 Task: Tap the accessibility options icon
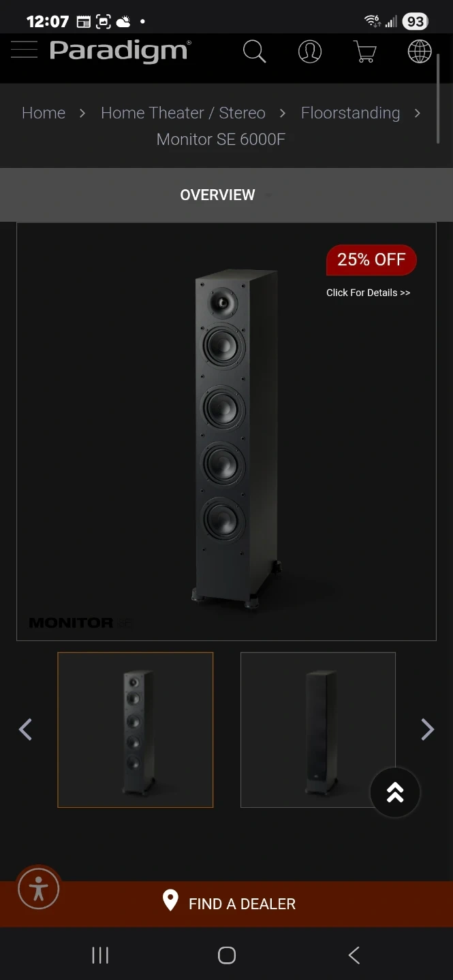click(39, 889)
